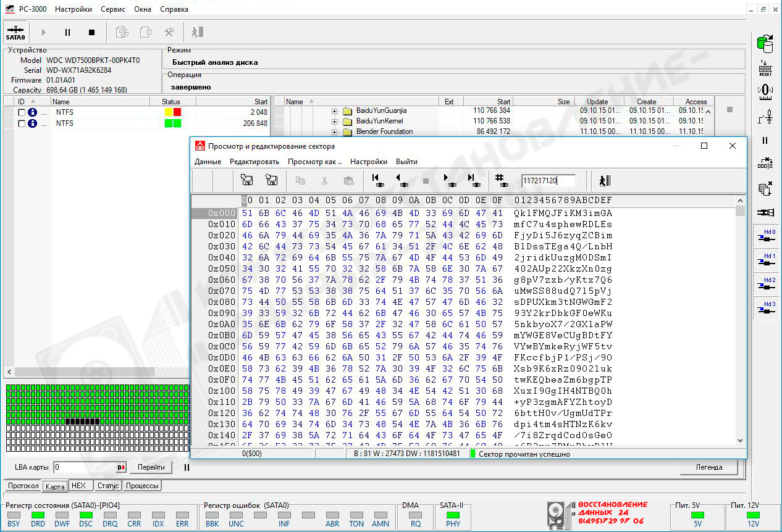Open the Справка menu
Screen dimensions: 782x532
click(x=174, y=9)
